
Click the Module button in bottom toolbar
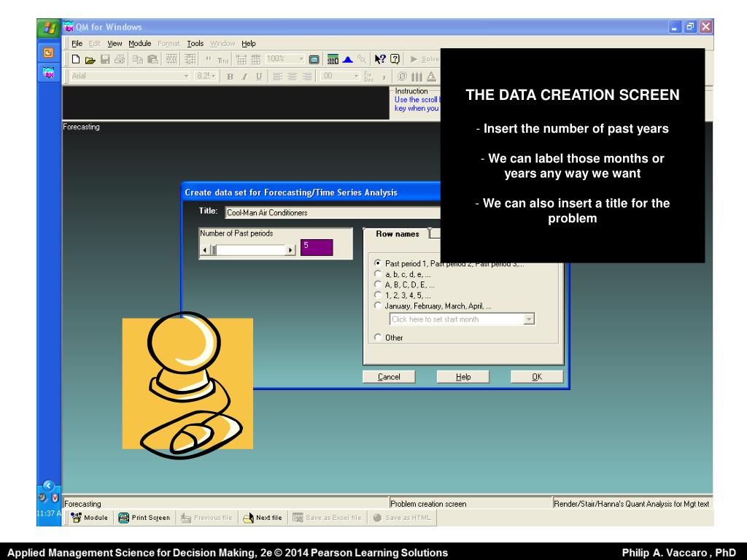[89, 518]
